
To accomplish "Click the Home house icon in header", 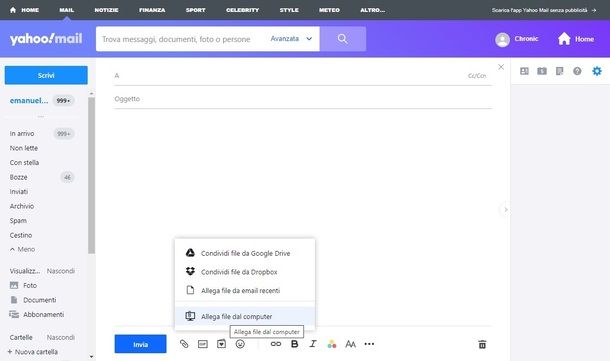I will (x=564, y=39).
